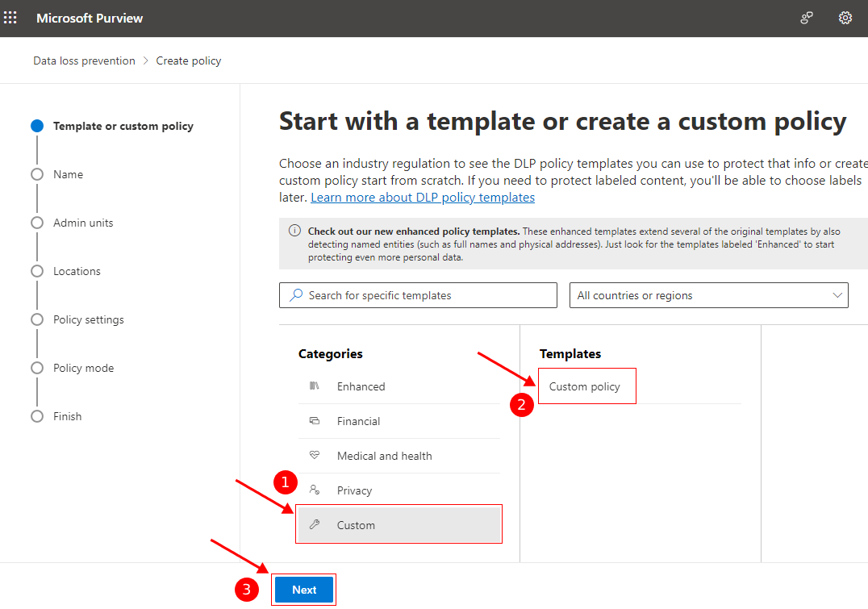The height and width of the screenshot is (609, 868).
Task: Open Learn more about DLP policy templates
Action: pos(422,198)
